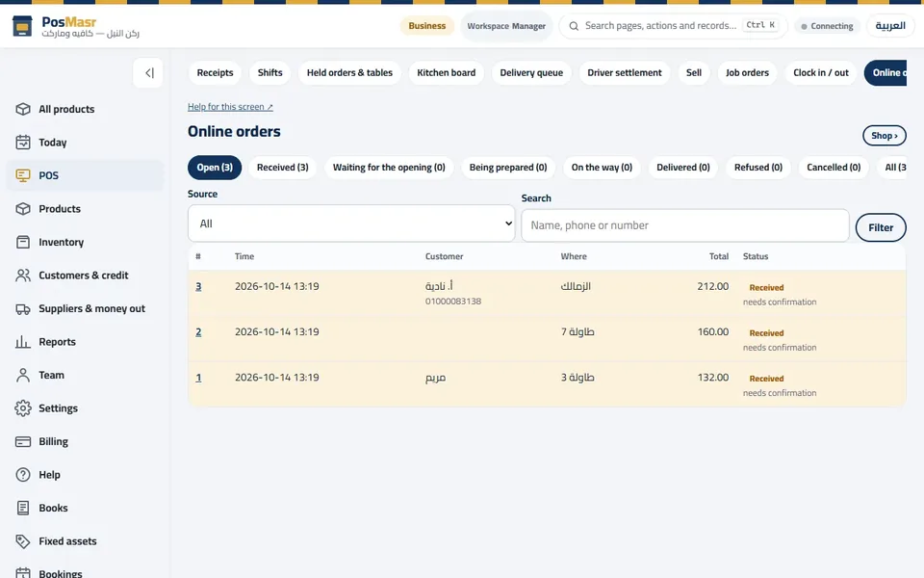Click the total 160.00 cell
The width and height of the screenshot is (924, 578).
[x=712, y=331]
